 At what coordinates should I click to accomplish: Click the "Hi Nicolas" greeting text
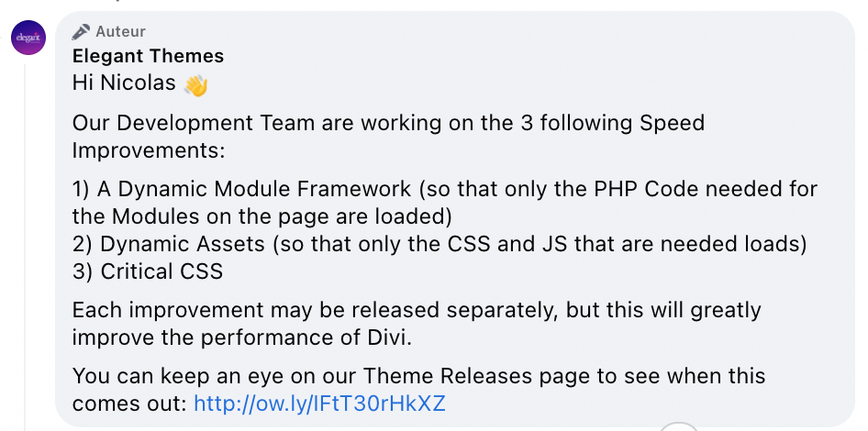pos(124,83)
